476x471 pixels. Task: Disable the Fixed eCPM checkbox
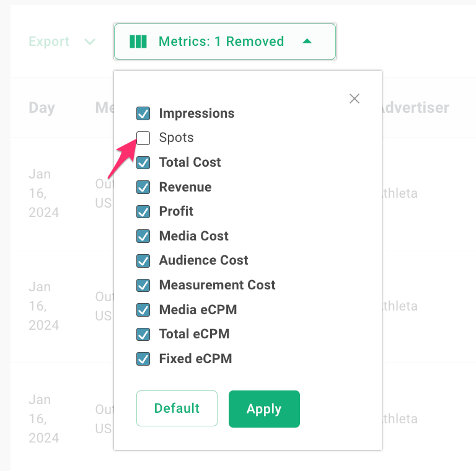143,358
